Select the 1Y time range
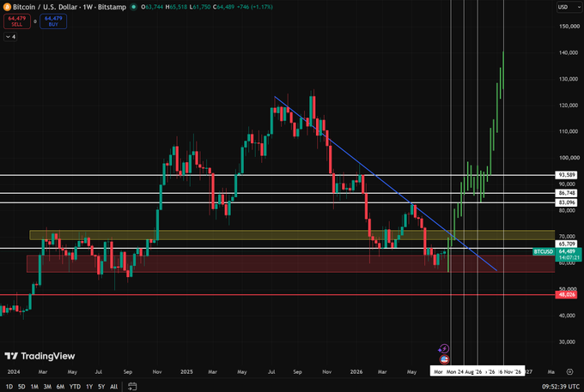 89,386
